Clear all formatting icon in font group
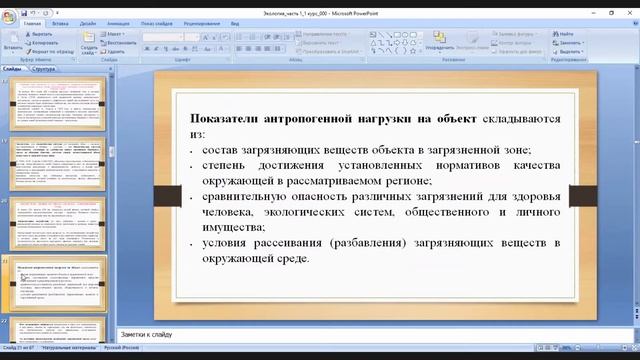Viewport: 640px width, 360px height. pos(225,38)
